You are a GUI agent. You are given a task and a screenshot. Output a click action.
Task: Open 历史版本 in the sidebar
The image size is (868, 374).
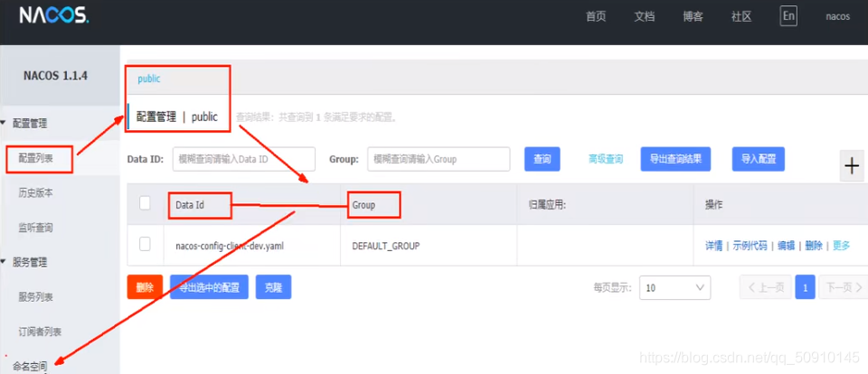click(36, 193)
